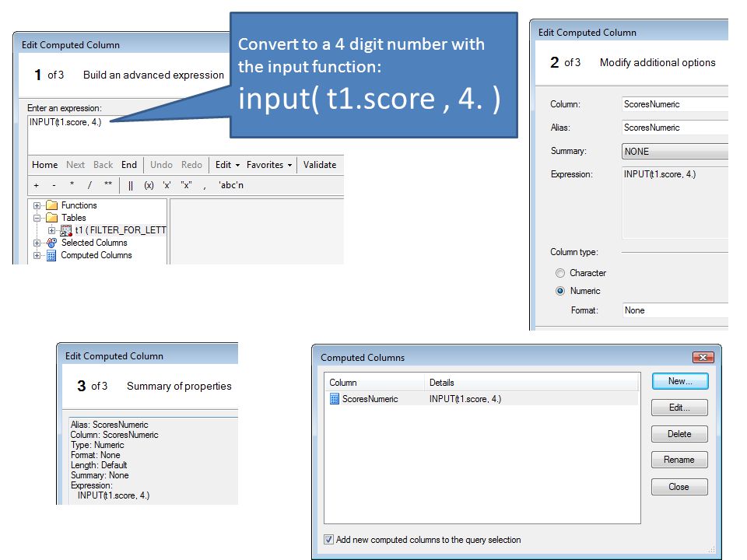Click Next in expression toolbar
The height and width of the screenshot is (560, 747).
[x=75, y=165]
